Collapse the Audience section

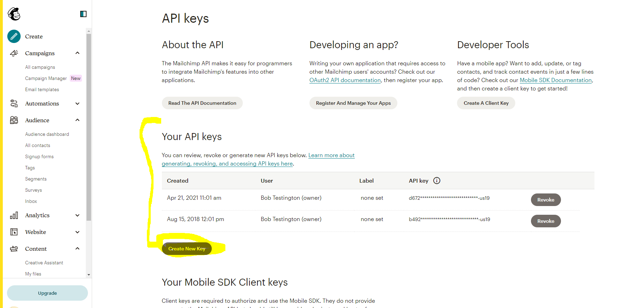(x=77, y=120)
